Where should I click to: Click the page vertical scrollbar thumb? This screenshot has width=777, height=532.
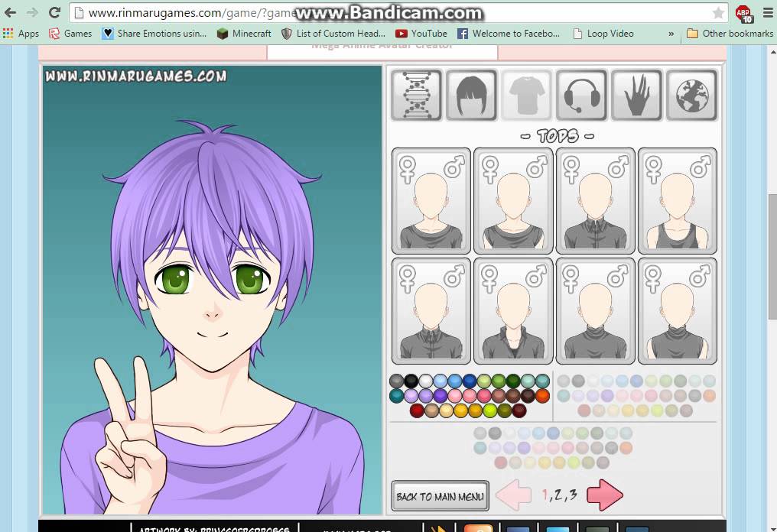[x=772, y=257]
